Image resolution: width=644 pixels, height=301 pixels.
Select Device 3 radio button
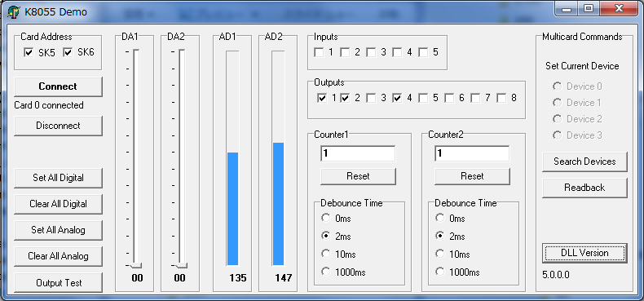(x=557, y=135)
